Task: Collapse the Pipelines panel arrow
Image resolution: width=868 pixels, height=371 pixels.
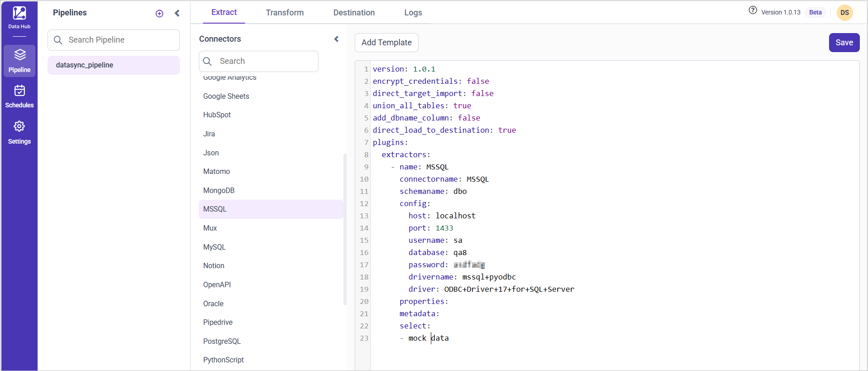Action: (x=177, y=13)
